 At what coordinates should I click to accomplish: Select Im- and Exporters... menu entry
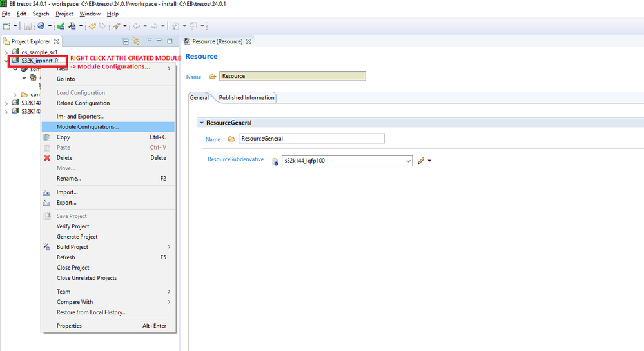tap(108, 117)
